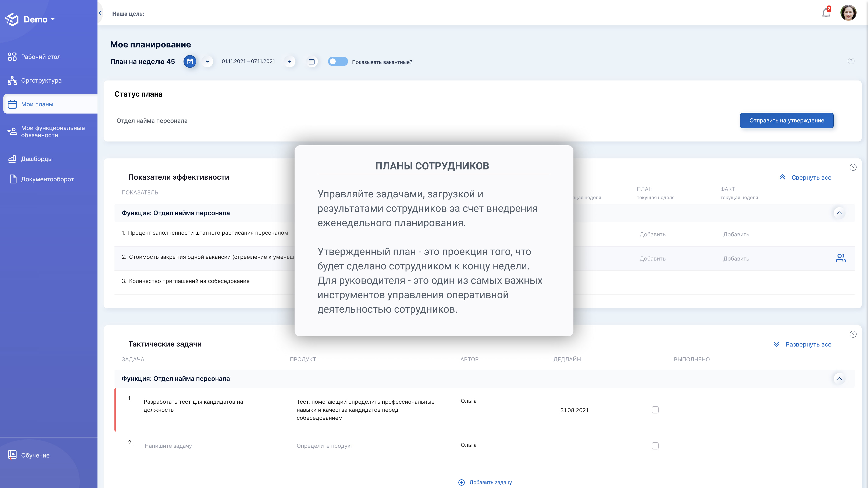The image size is (868, 488).
Task: Click the date range 01.11.2021 – 07.11.2021
Action: pos(248,61)
